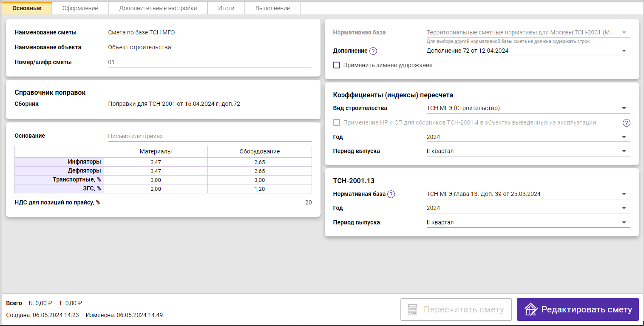Click the Изменена: 06.05.2024 14:49 text
This screenshot has width=644, height=326.
pyautogui.click(x=124, y=315)
